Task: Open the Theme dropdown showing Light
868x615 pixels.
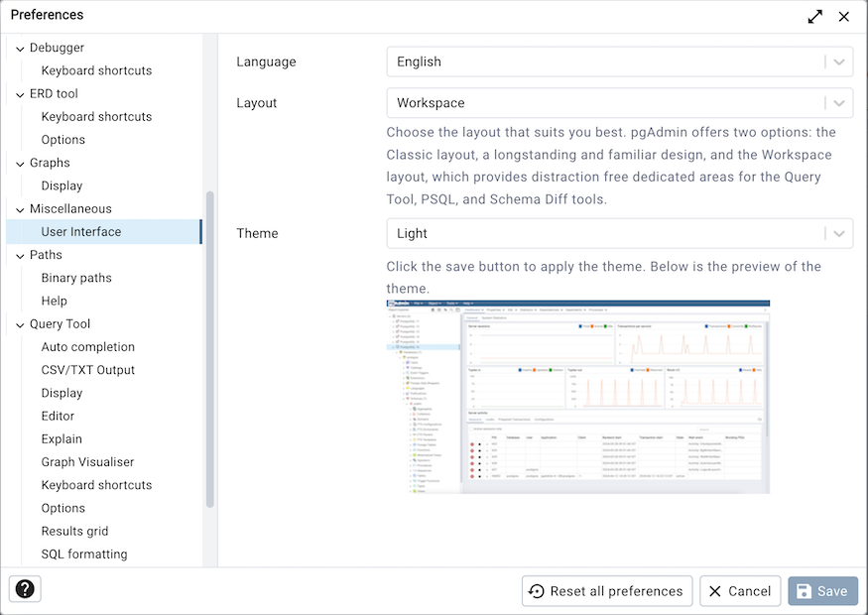Action: 619,234
